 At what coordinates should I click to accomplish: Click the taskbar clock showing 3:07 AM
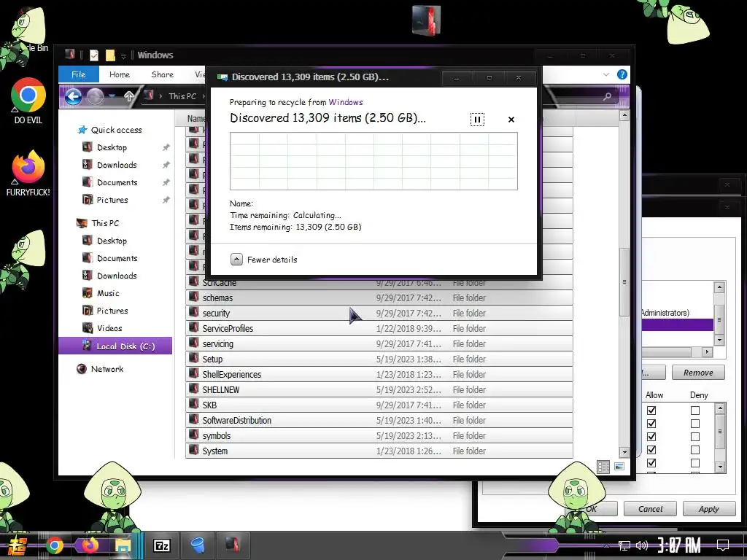point(678,545)
